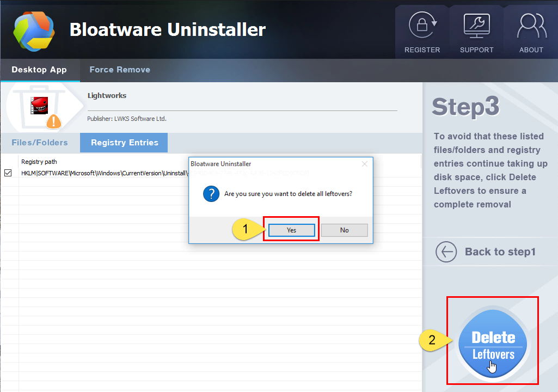The width and height of the screenshot is (558, 392).
Task: Click the Lightworks shark app icon
Action: pos(39,106)
